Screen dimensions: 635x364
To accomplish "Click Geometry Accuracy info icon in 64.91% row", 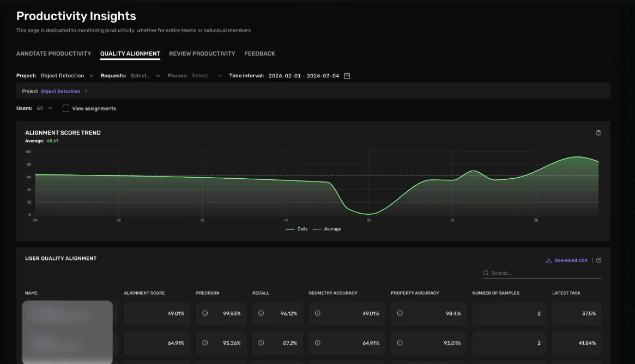I will point(317,343).
